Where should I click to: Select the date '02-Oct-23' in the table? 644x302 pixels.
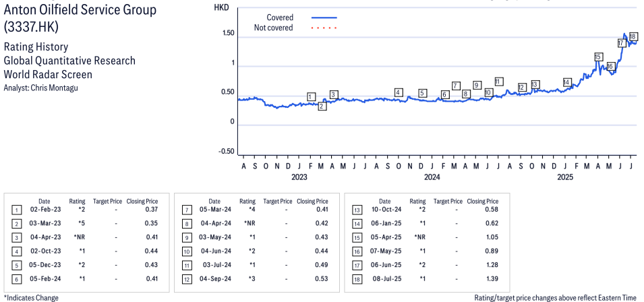(46, 251)
